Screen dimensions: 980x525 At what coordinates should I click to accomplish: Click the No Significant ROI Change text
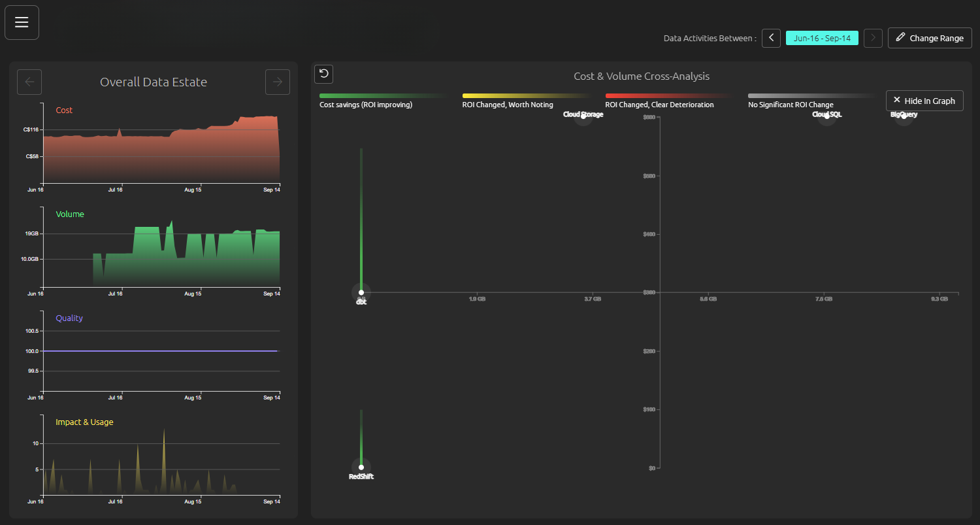(x=791, y=105)
